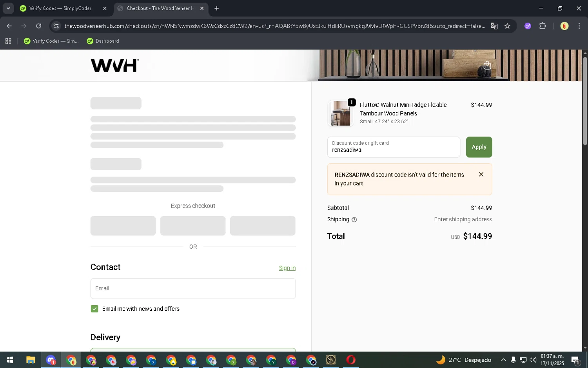Open the Opera browser taskbar icon

(x=351, y=360)
